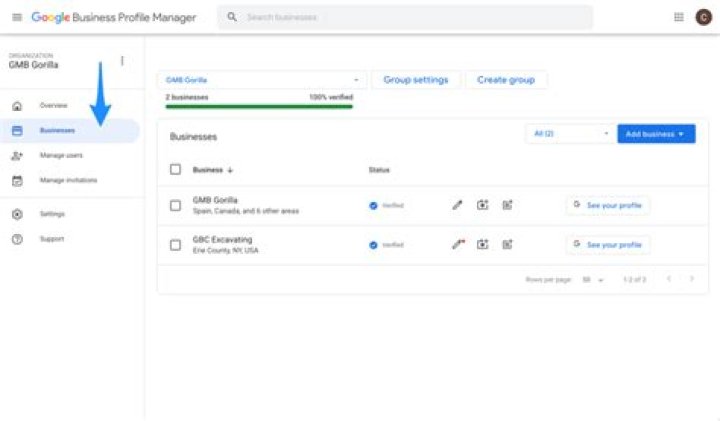The width and height of the screenshot is (720, 421).
Task: Click the GBC Excavating business name
Action: click(x=222, y=239)
